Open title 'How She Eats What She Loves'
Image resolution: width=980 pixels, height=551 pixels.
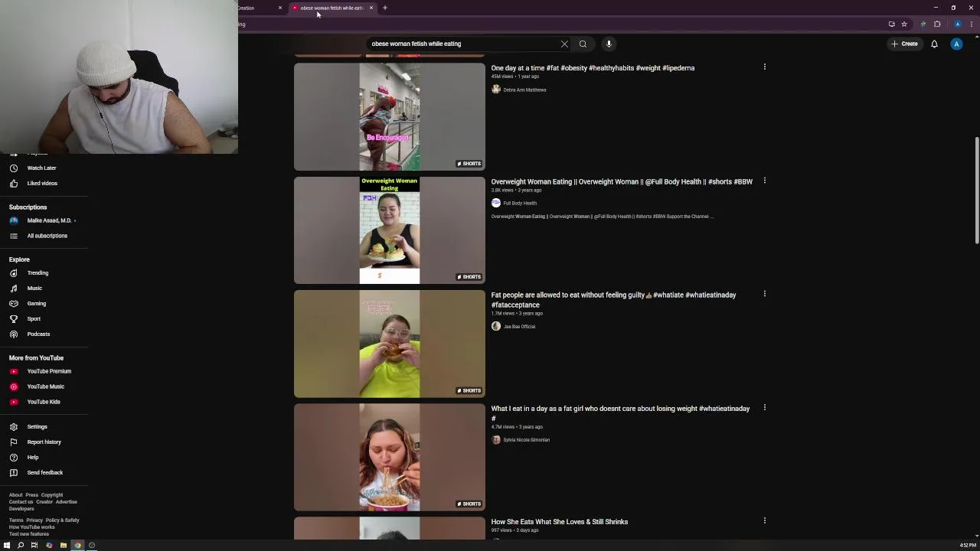[559, 522]
